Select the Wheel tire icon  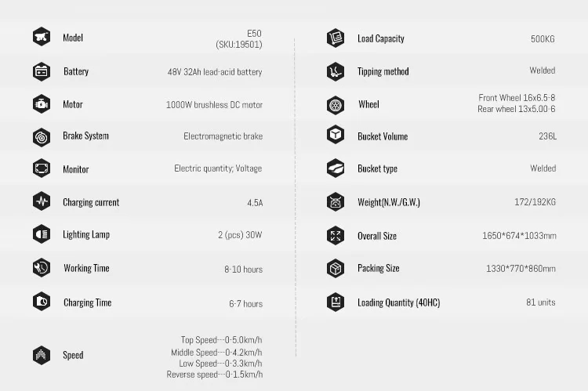click(336, 104)
